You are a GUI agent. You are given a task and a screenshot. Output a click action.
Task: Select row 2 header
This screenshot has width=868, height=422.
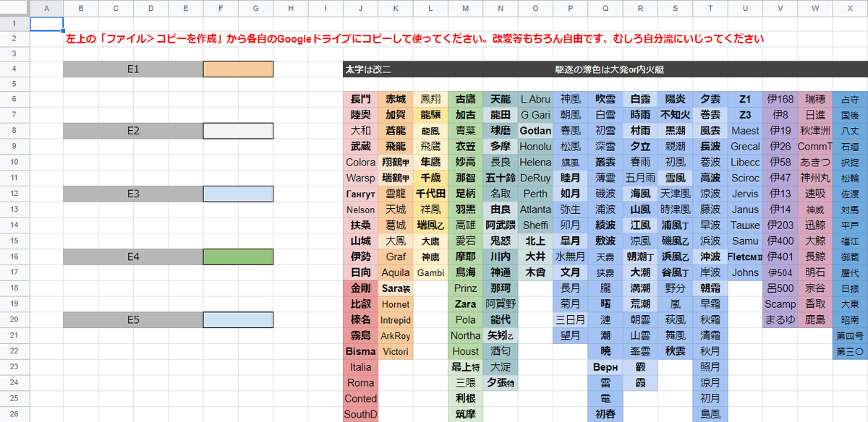pos(14,38)
